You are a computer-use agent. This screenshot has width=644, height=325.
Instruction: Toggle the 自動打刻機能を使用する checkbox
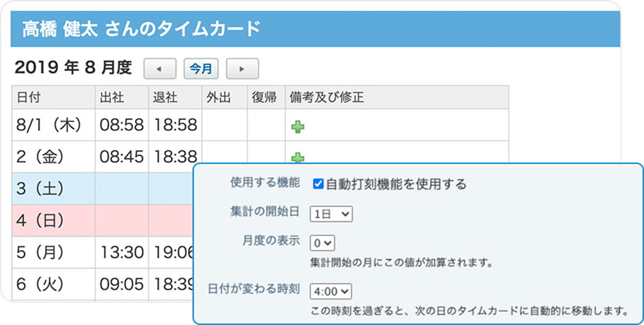tap(318, 184)
